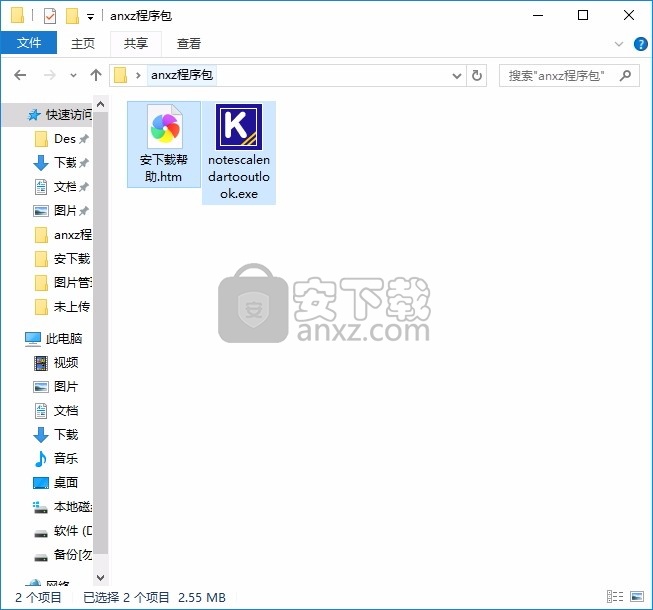This screenshot has width=653, height=610.
Task: Select the 安下载帮助.htm file icon
Action: (164, 127)
